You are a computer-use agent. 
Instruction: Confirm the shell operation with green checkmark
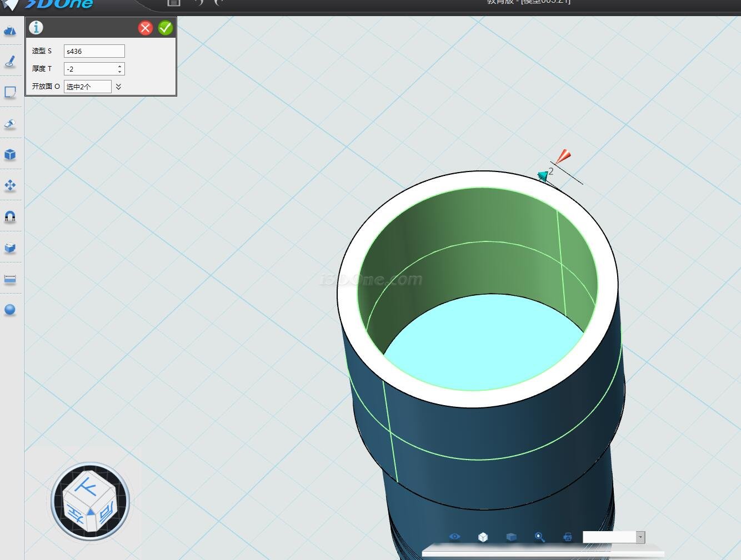click(x=165, y=28)
